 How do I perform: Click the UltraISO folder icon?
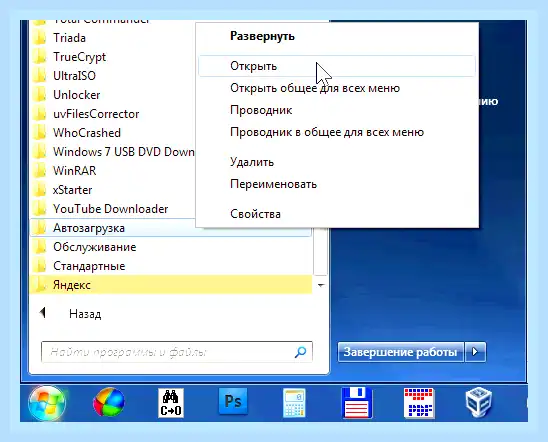39,75
